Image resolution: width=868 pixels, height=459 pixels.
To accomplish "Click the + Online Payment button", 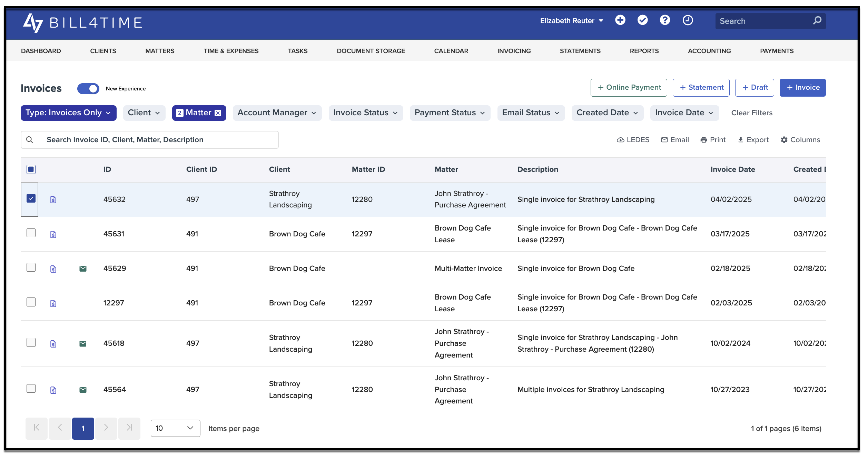I will click(629, 88).
